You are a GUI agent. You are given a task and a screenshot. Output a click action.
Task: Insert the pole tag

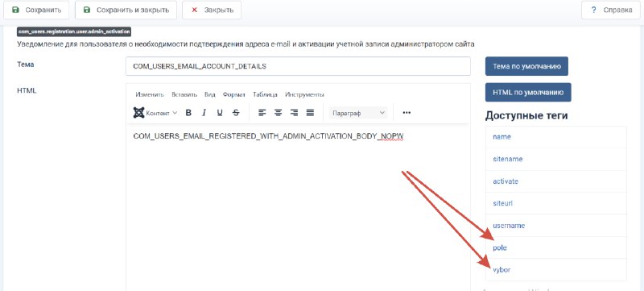pyautogui.click(x=556, y=247)
